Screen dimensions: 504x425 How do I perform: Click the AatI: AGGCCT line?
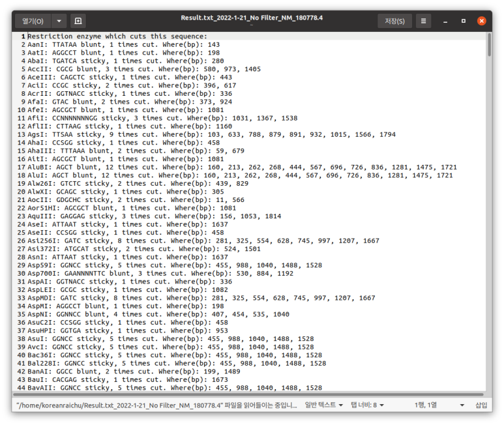(x=123, y=53)
